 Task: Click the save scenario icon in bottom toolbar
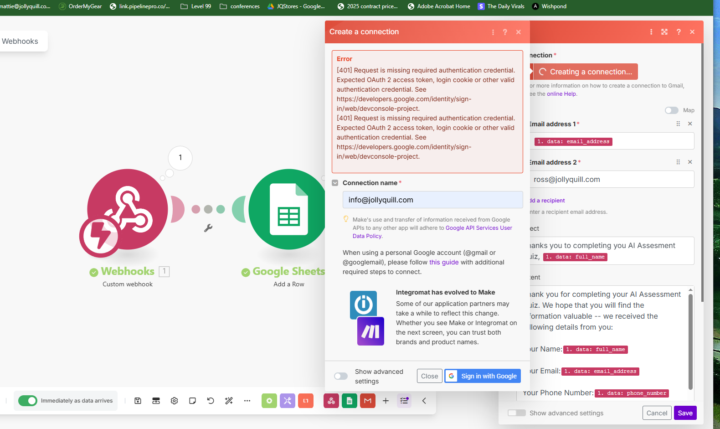click(138, 401)
